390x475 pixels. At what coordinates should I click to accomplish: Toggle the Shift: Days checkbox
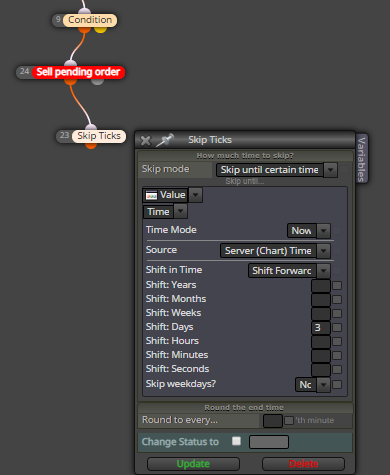337,328
